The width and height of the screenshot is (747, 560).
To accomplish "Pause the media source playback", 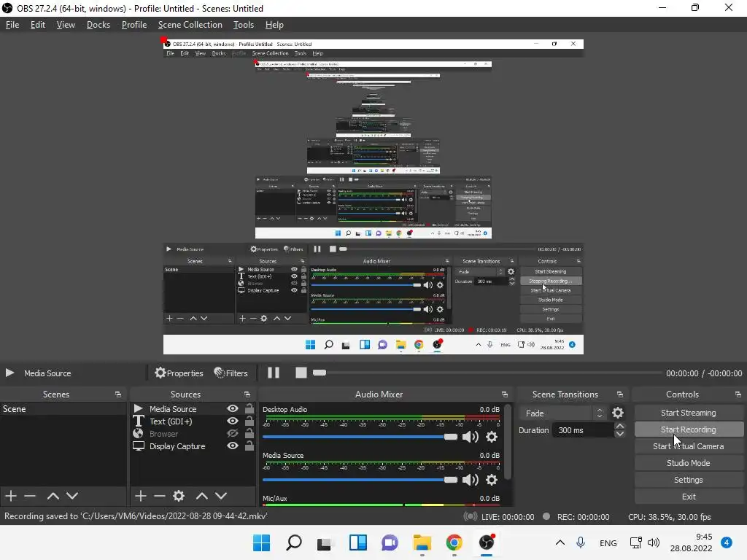I will [x=274, y=373].
